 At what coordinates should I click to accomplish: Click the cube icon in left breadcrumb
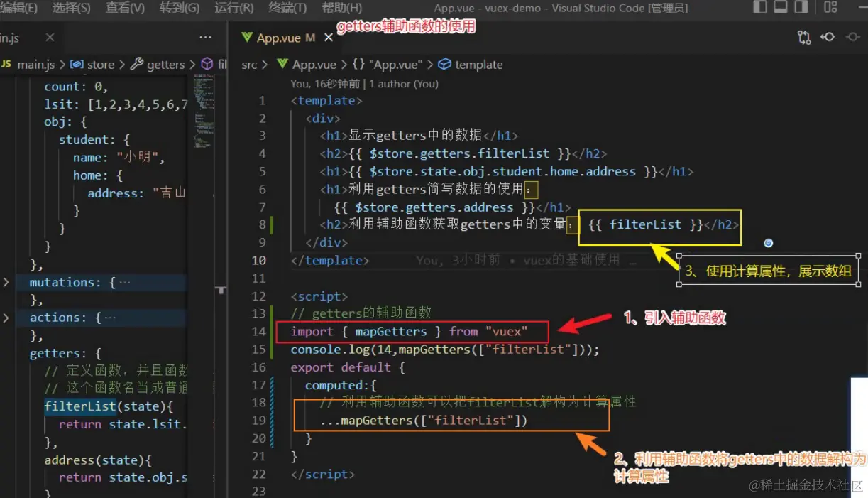coord(207,65)
